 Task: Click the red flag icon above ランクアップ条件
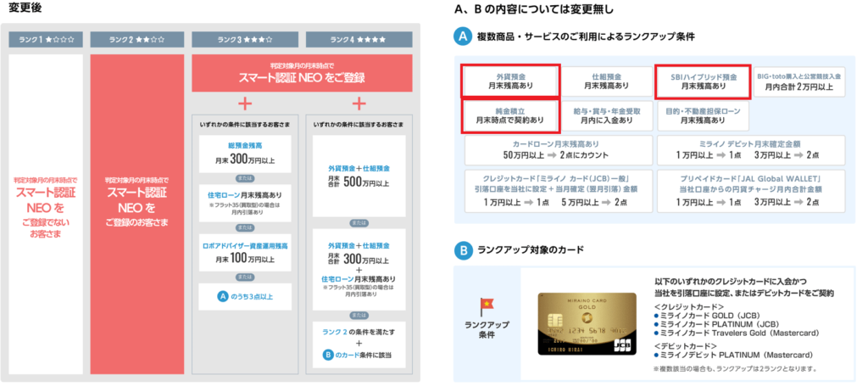(487, 306)
